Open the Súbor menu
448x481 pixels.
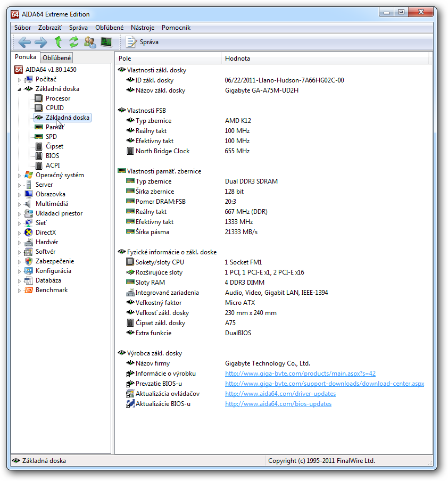22,28
